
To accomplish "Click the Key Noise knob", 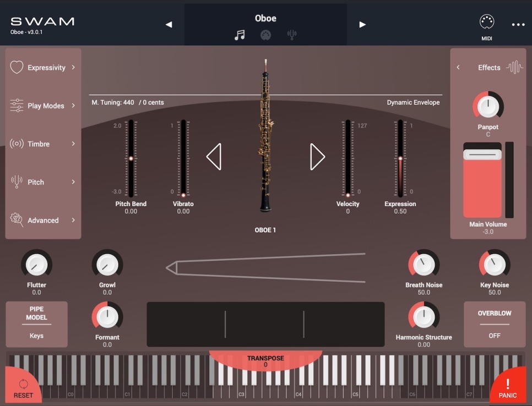I will coord(495,265).
